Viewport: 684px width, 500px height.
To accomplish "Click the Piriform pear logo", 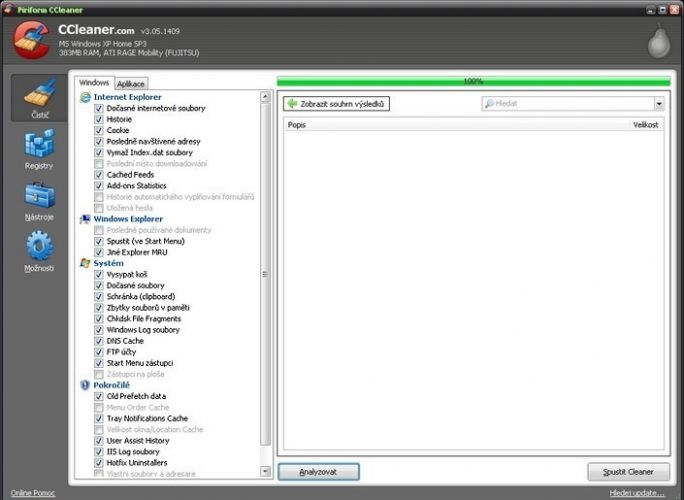I will click(x=658, y=41).
